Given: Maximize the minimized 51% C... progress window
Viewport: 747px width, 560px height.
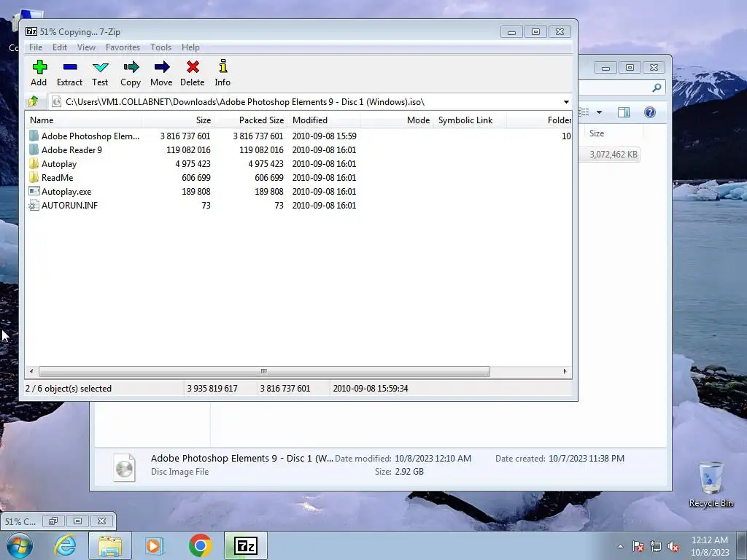Looking at the screenshot, I should pos(77,521).
